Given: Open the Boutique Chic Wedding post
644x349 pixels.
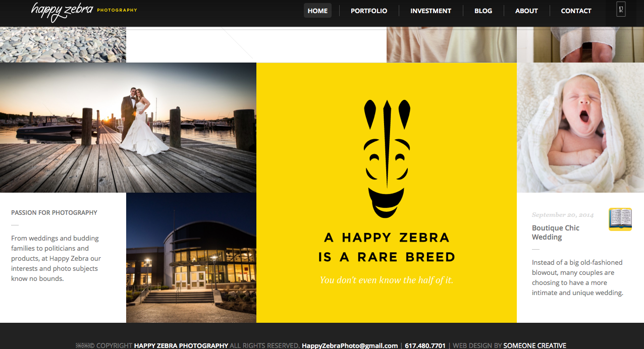Looking at the screenshot, I should [x=556, y=232].
